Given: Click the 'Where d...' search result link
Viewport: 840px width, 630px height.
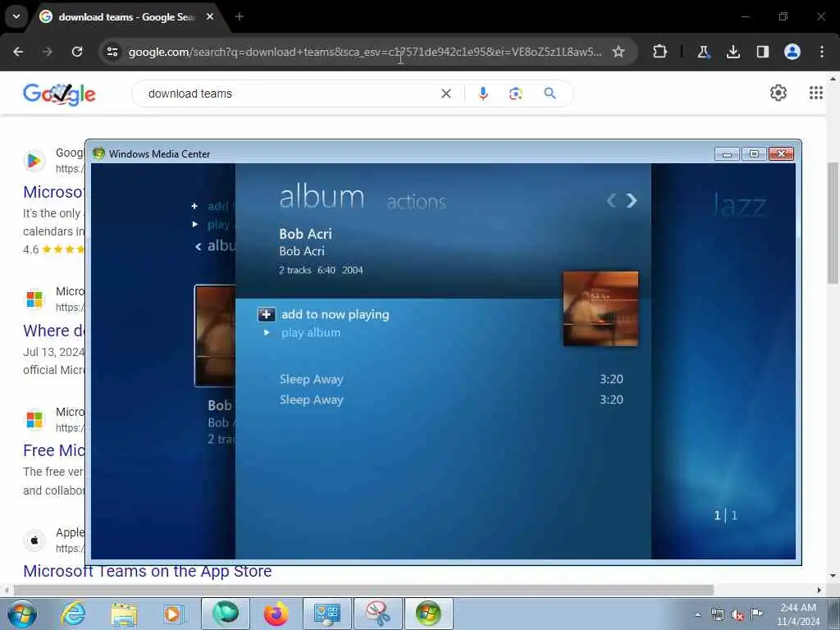Looking at the screenshot, I should 53,331.
